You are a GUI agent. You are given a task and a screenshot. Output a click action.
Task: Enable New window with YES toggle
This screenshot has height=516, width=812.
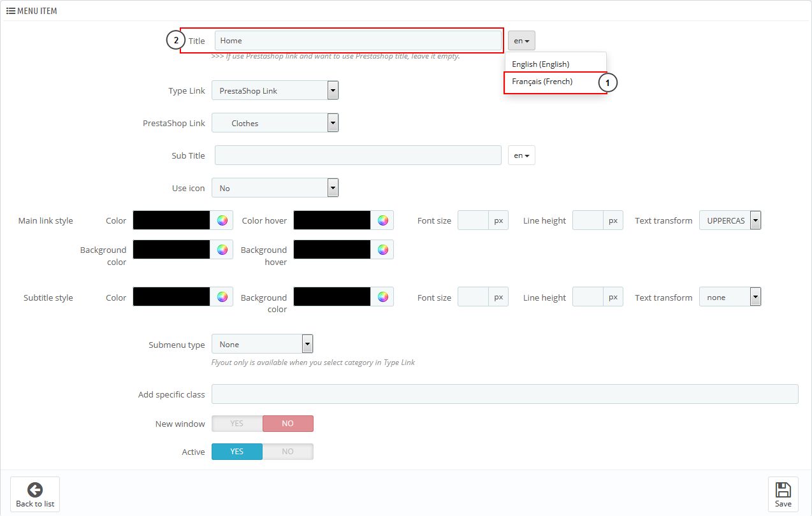(x=237, y=424)
